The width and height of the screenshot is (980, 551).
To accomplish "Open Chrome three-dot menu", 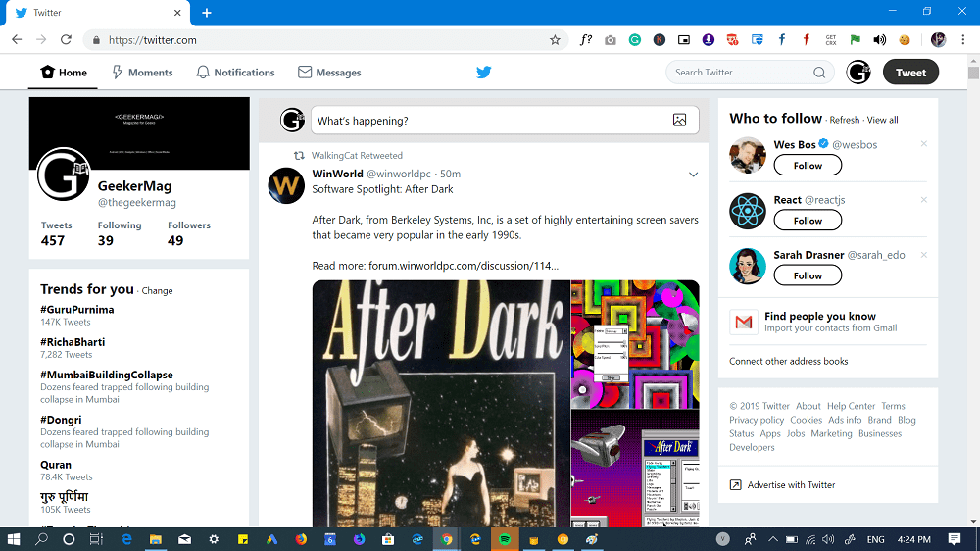I will pyautogui.click(x=963, y=39).
